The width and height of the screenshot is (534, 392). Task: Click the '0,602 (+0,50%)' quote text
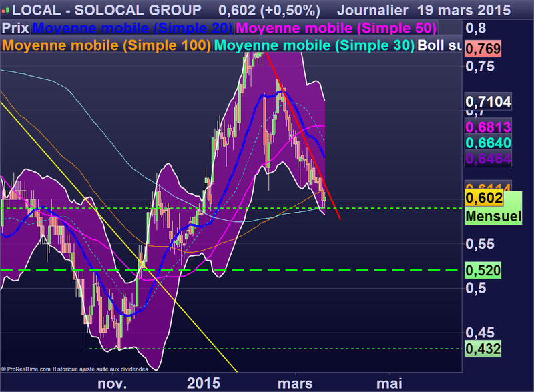(270, 11)
